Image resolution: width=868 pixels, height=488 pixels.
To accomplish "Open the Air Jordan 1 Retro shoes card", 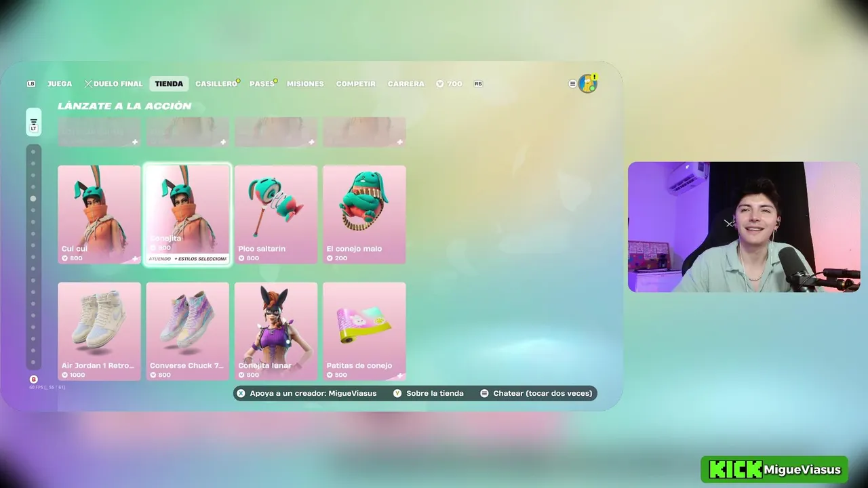I will (x=99, y=331).
